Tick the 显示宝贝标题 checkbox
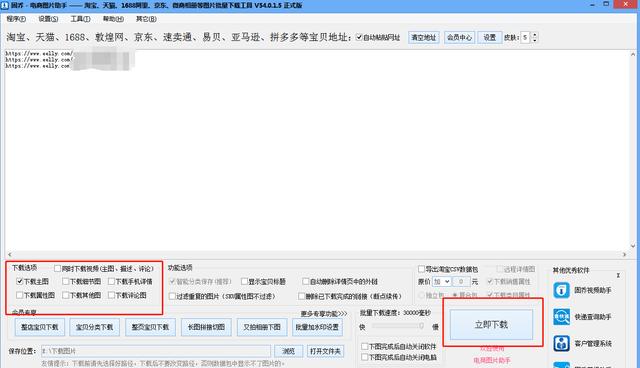 point(244,282)
